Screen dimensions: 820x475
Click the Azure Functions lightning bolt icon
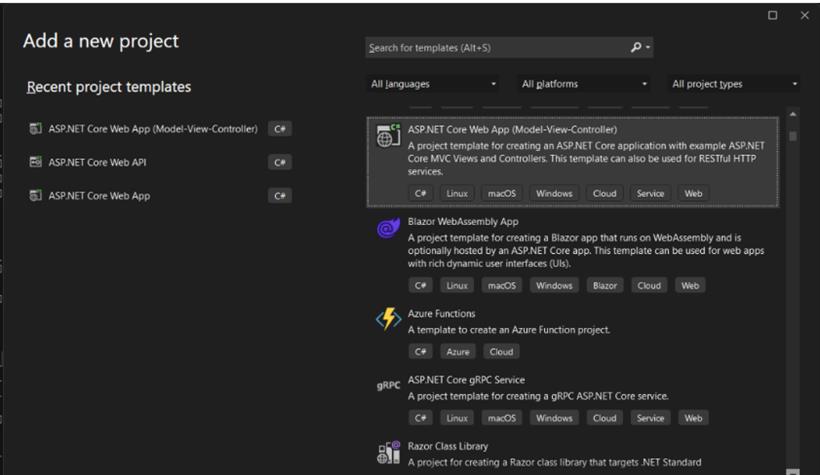point(388,319)
